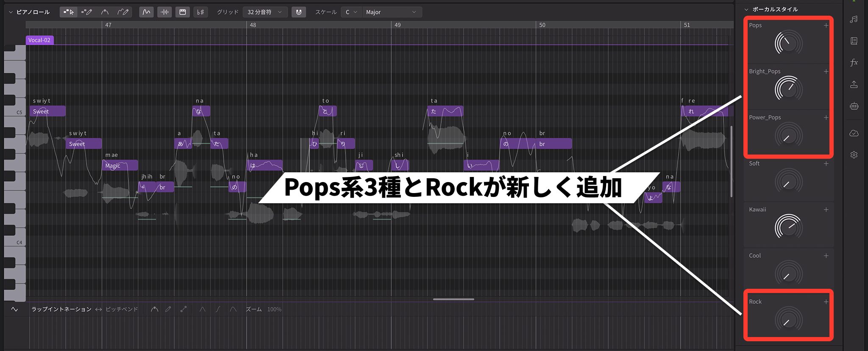This screenshot has height=351, width=868.
Task: Adjust the Bright_Pops vocal style knob
Action: coord(788,89)
